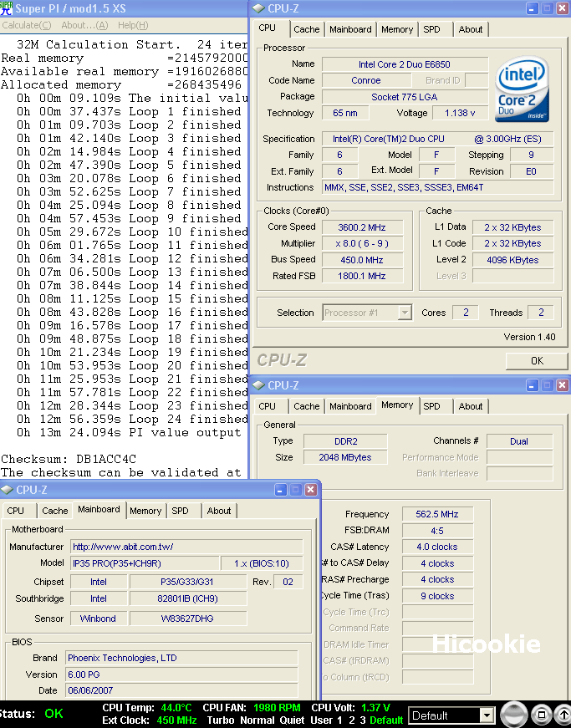Minimize the top CPU-Z window
Image resolution: width=571 pixels, height=728 pixels.
532,8
